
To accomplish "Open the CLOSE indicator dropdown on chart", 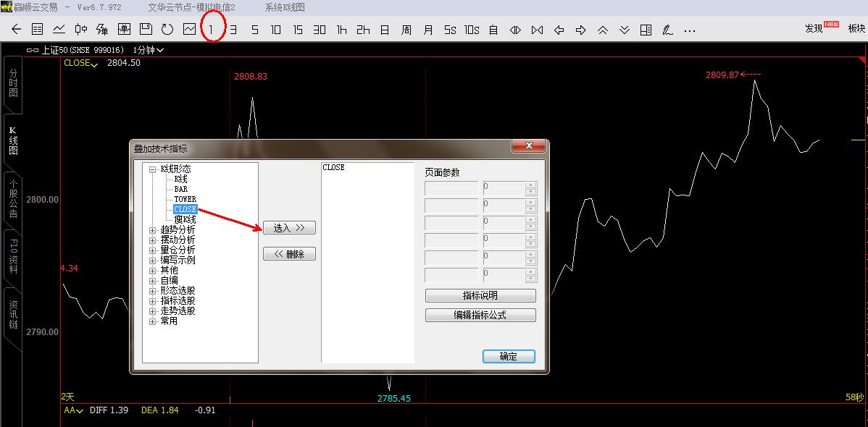I will pyautogui.click(x=80, y=63).
